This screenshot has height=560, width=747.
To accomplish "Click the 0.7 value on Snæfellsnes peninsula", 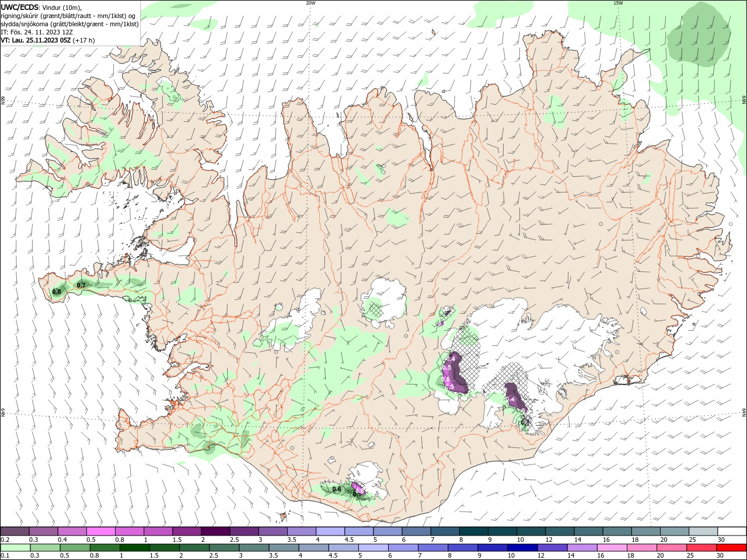I will 81,285.
